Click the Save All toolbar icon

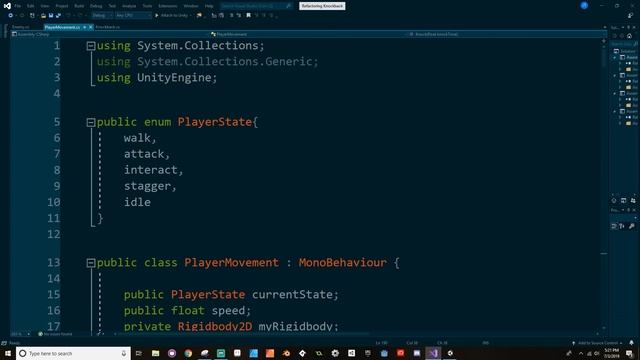[x=58, y=16]
